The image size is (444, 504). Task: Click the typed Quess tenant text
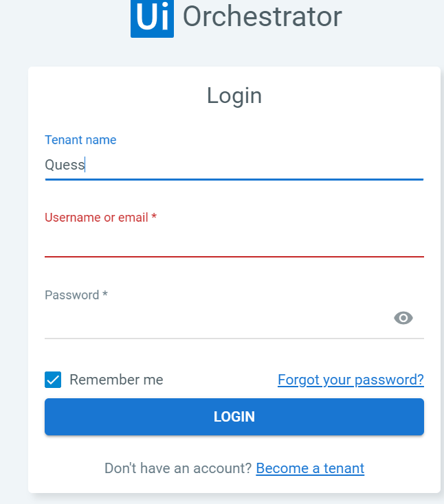pyautogui.click(x=65, y=165)
